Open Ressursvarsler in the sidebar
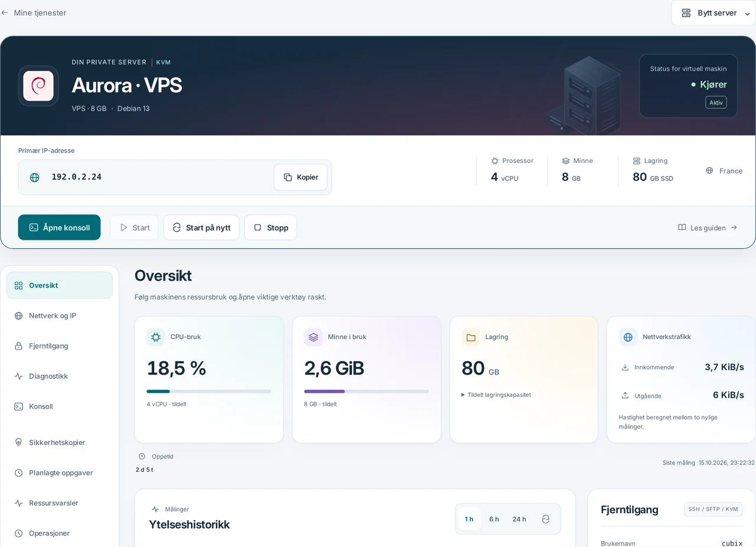The image size is (756, 547). 60,503
